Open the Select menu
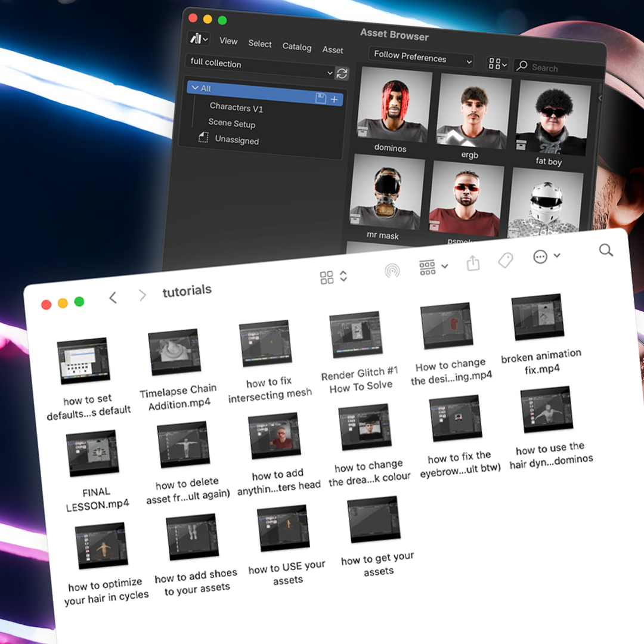 pyautogui.click(x=260, y=44)
